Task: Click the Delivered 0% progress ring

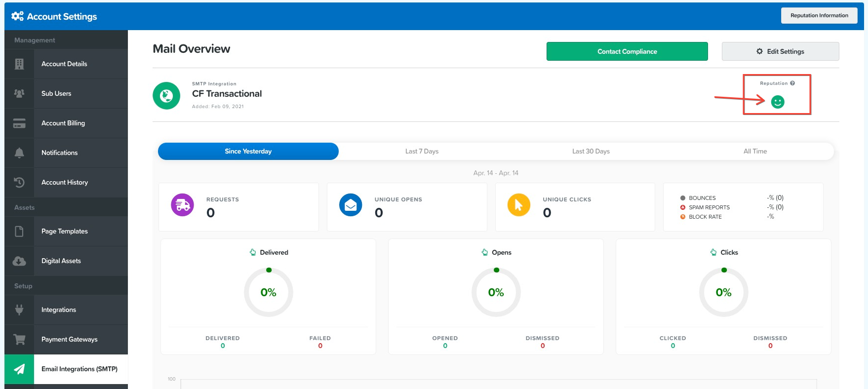Action: (x=269, y=292)
